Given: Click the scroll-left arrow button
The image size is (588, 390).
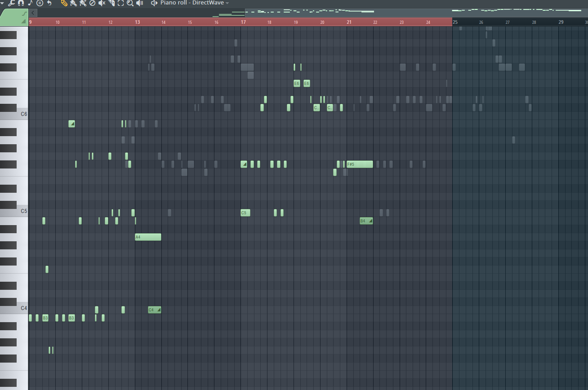Looking at the screenshot, I should click(33, 13).
